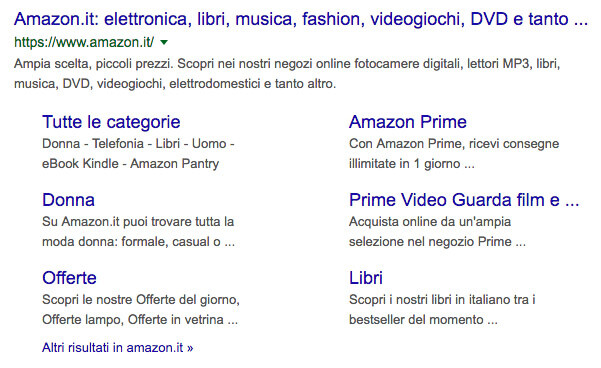This screenshot has width=601, height=368.
Task: Click the eBook Kindle text in categories snippet
Action: coord(80,164)
